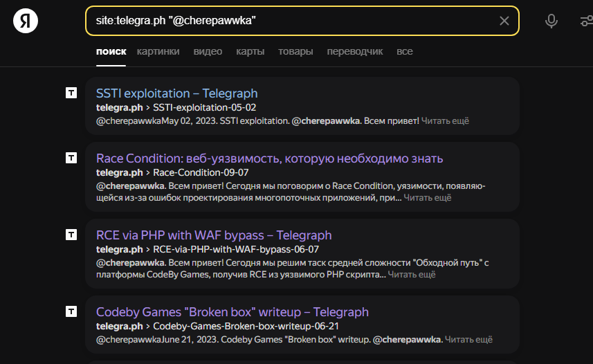Screen dimensions: 593x364
Task: Switch to the видео tab
Action: tap(208, 51)
